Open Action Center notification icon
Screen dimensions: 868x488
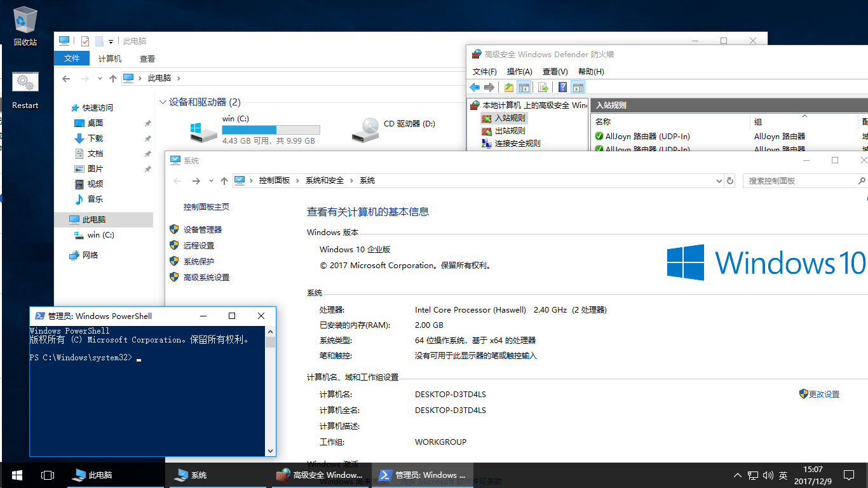click(848, 475)
